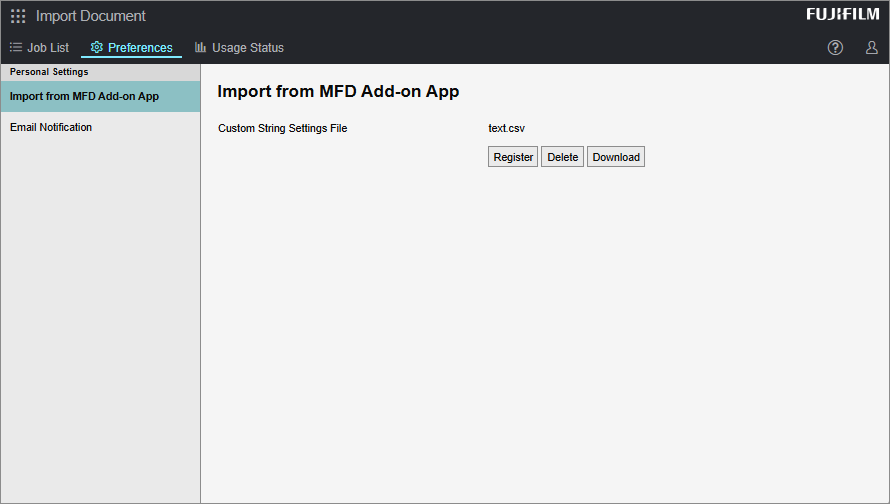Go to the Usage Status tab
Image resolution: width=890 pixels, height=504 pixels.
[247, 48]
